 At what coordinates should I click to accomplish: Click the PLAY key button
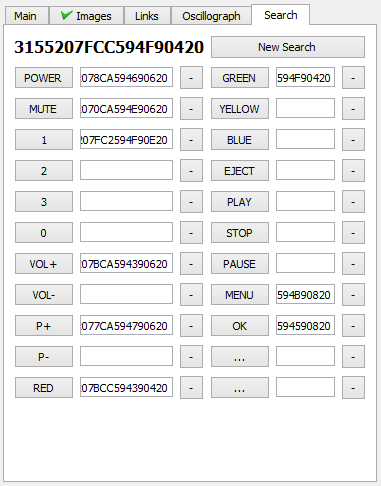point(240,202)
